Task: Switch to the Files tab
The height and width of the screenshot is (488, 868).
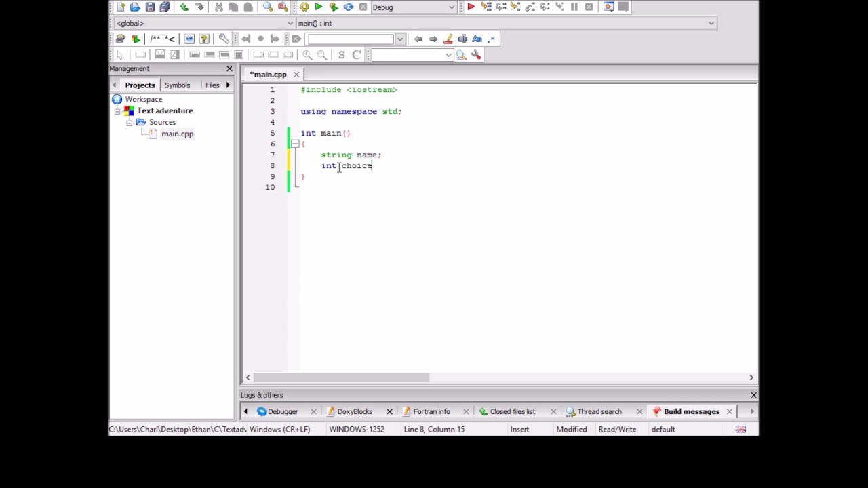Action: [212, 85]
